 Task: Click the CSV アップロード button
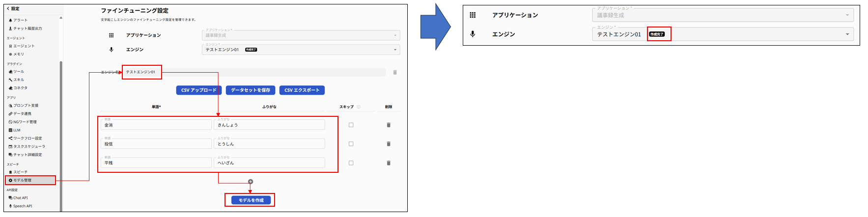click(x=198, y=90)
